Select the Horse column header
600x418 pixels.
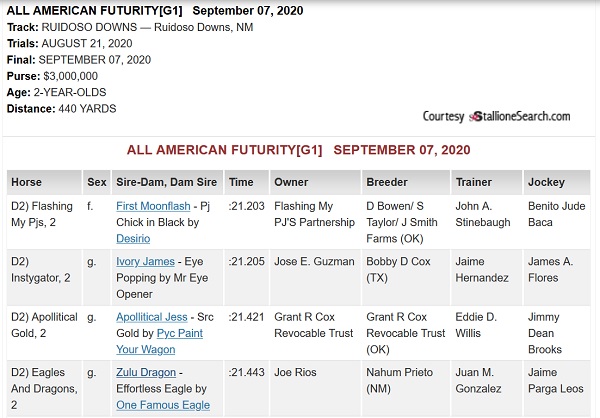click(44, 182)
